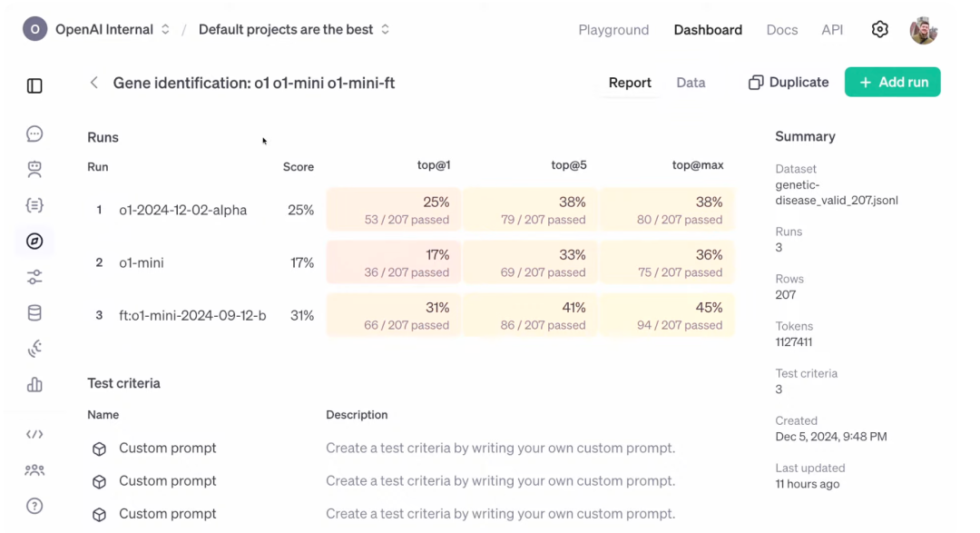Open the o1-mini run row
This screenshot has height=533, width=980.
coord(142,263)
